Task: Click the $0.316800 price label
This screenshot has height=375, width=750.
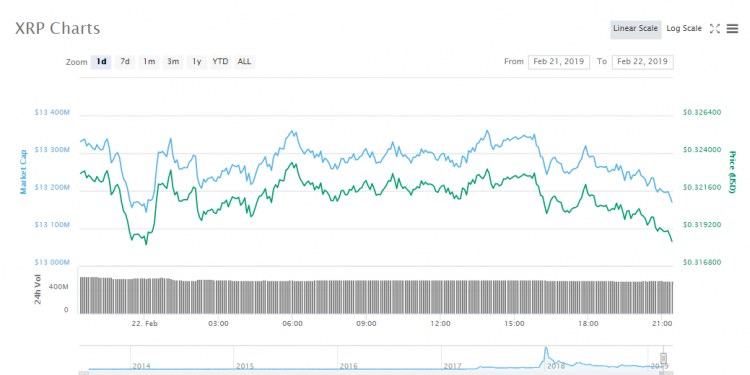Action: pyautogui.click(x=702, y=263)
